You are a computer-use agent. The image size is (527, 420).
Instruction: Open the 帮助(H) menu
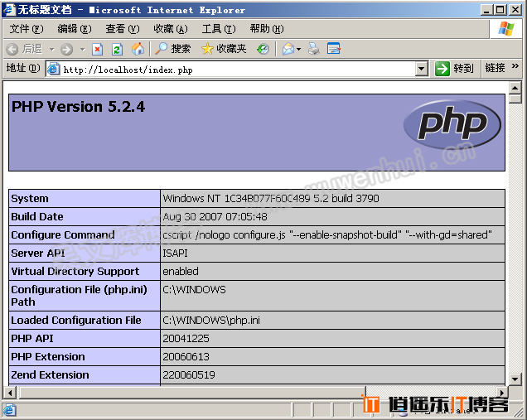(267, 29)
